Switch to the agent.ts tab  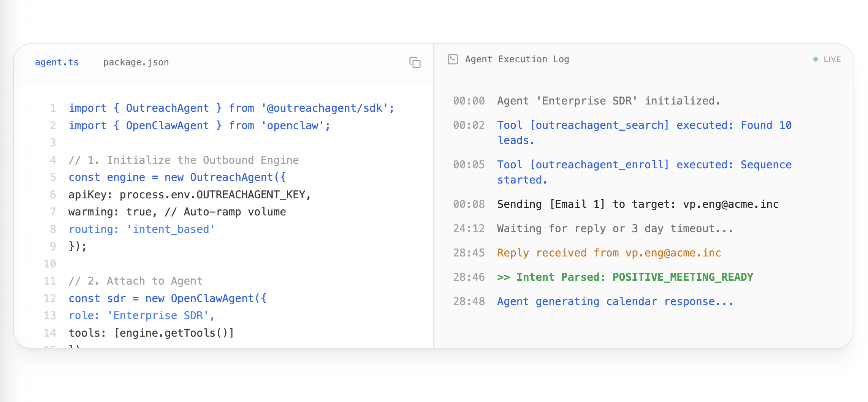tap(57, 62)
